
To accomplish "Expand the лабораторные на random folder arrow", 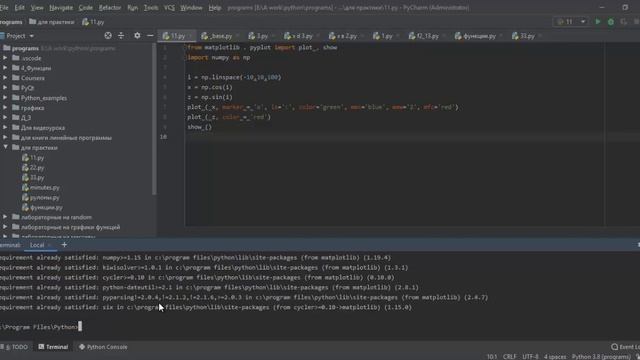I will [x=5, y=217].
